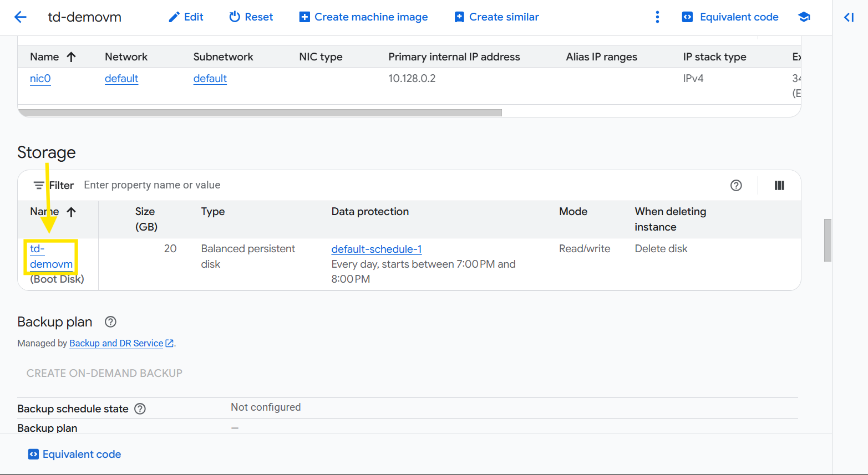Viewport: 868px width, 475px height.
Task: Go back using the left arrow icon
Action: click(21, 17)
